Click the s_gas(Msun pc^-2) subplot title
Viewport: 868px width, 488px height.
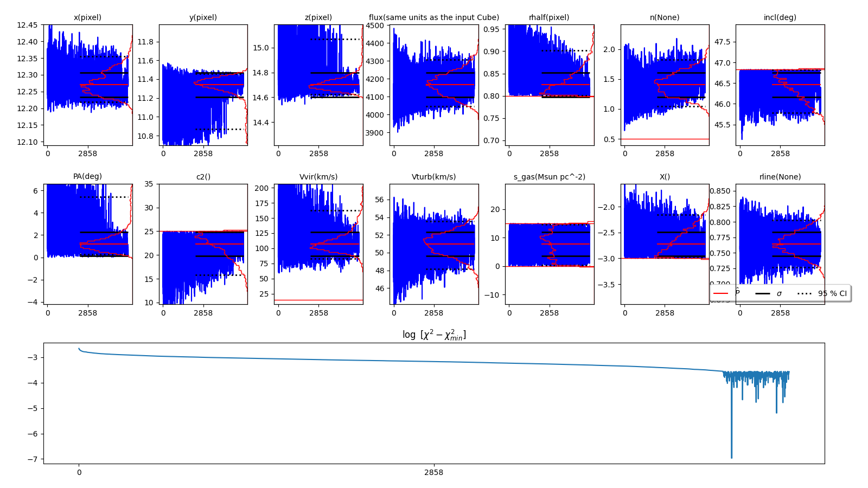point(549,177)
